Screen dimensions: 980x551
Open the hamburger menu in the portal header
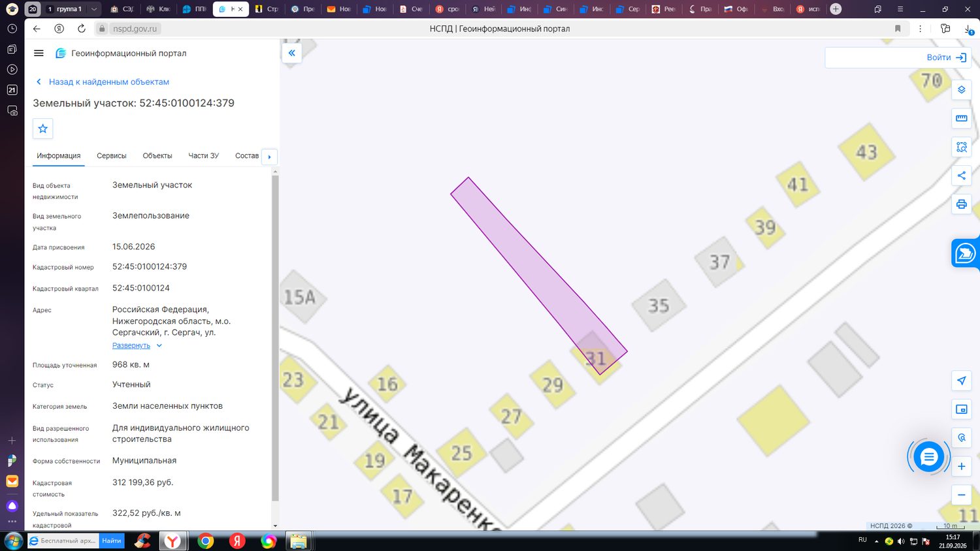point(39,54)
